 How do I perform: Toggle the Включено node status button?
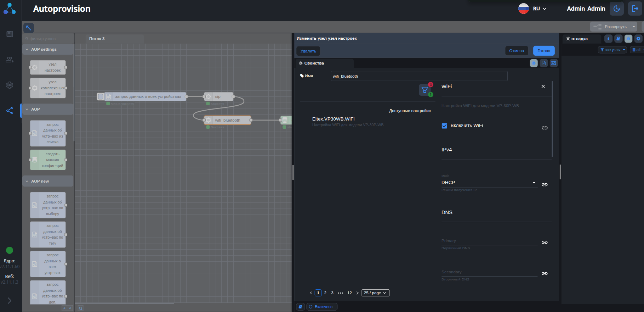click(322, 307)
